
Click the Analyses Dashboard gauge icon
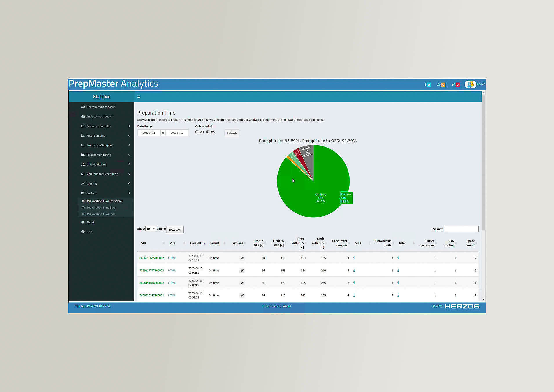pos(83,117)
